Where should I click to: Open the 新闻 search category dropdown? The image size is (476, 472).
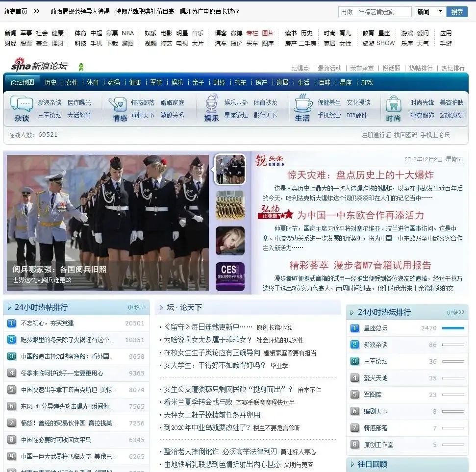(x=430, y=12)
